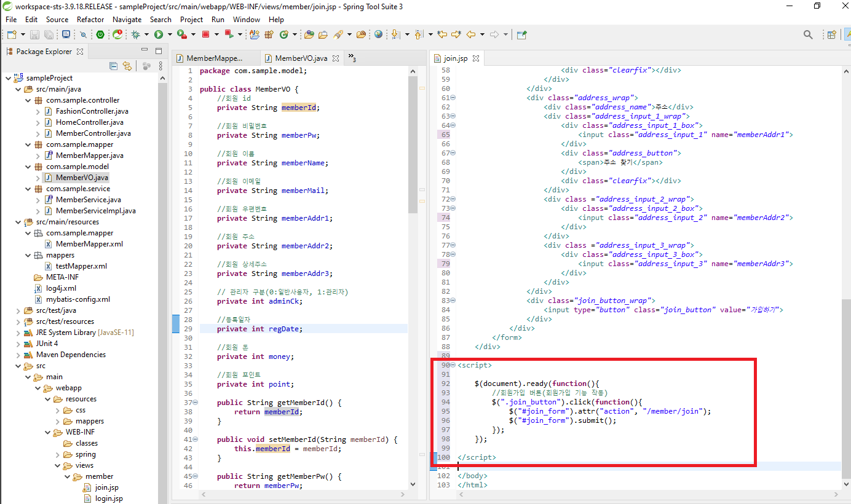Click the Open Web Browser globe icon
The height and width of the screenshot is (504, 851).
(378, 35)
